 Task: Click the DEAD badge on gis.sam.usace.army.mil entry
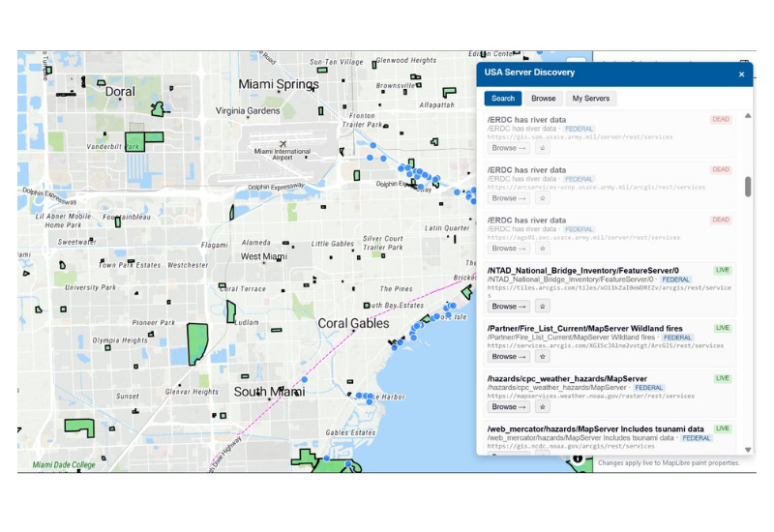click(721, 119)
